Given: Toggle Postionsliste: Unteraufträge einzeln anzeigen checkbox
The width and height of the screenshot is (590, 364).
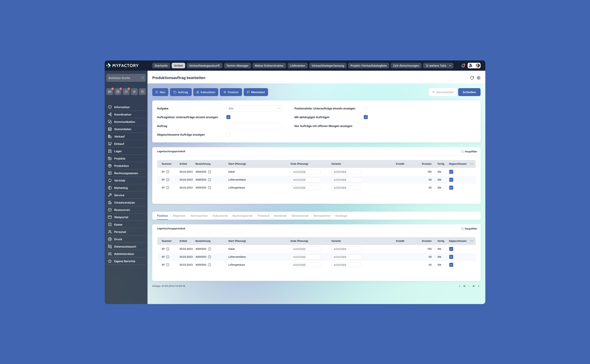Looking at the screenshot, I should point(366,108).
